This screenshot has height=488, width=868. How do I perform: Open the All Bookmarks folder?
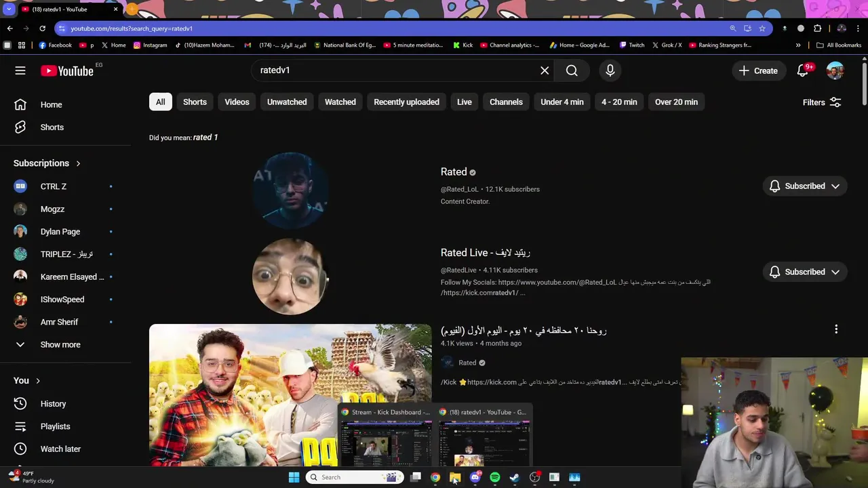coord(839,45)
